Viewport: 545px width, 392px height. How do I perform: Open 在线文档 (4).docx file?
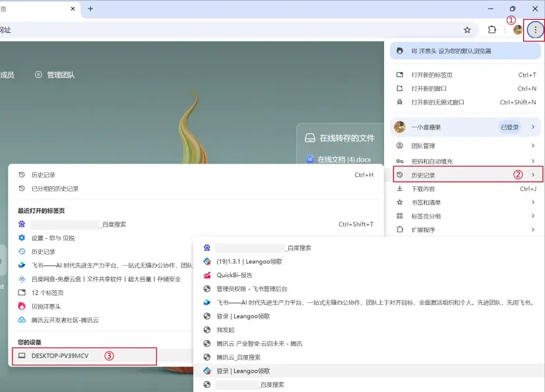click(x=339, y=160)
